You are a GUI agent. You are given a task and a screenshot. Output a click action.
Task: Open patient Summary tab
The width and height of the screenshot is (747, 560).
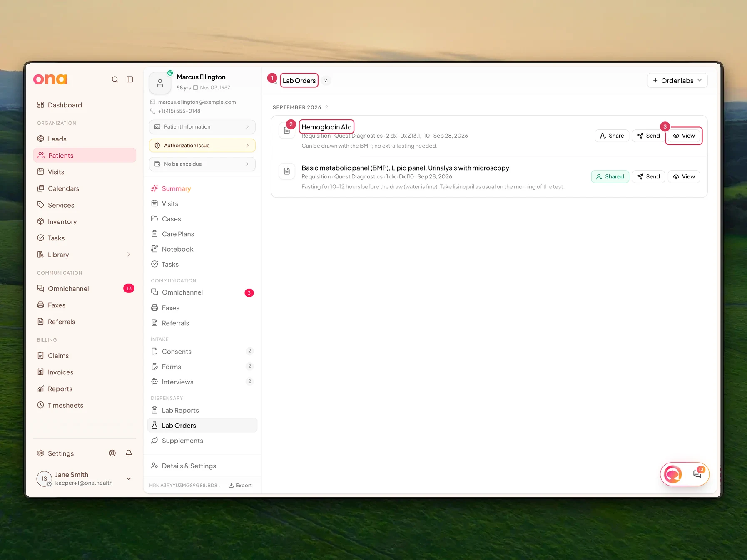(202, 188)
